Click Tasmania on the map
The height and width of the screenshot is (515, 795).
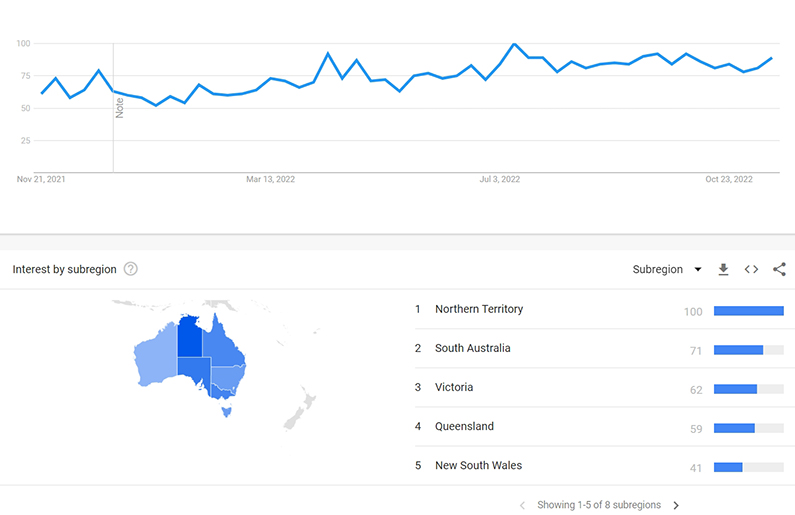coord(227,409)
